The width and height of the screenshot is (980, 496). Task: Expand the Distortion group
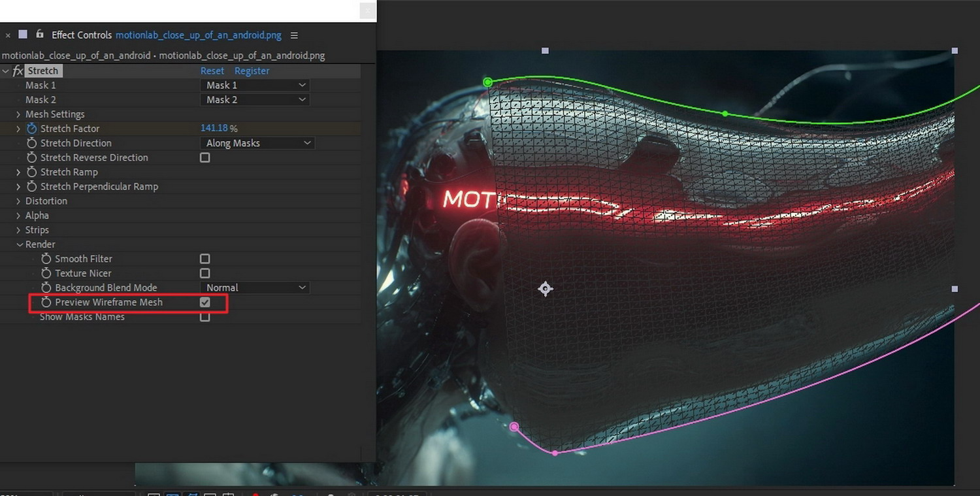(x=18, y=201)
